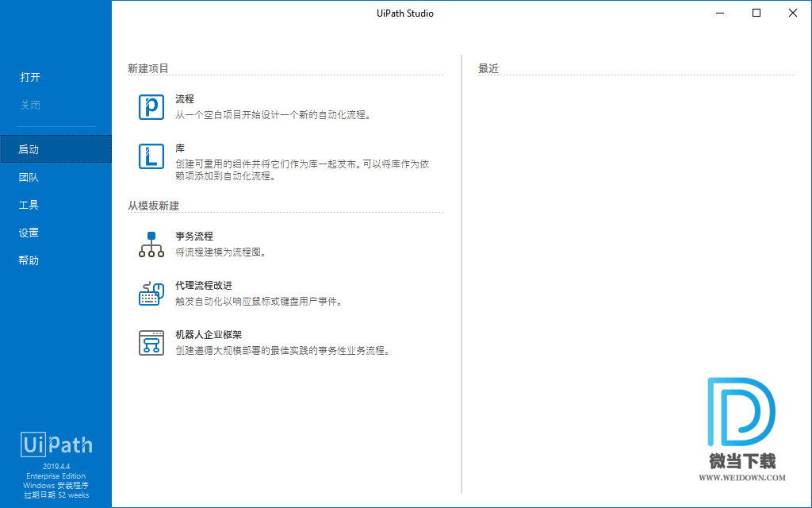Viewport: 812px width, 508px height.
Task: Click description 触发自动化以响应鼠标或键盘用户事件
Action: pyautogui.click(x=259, y=302)
